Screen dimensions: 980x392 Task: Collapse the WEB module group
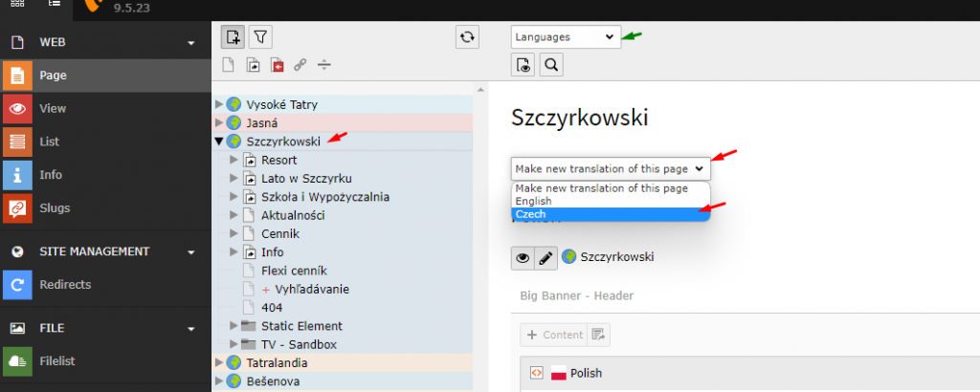(x=191, y=43)
